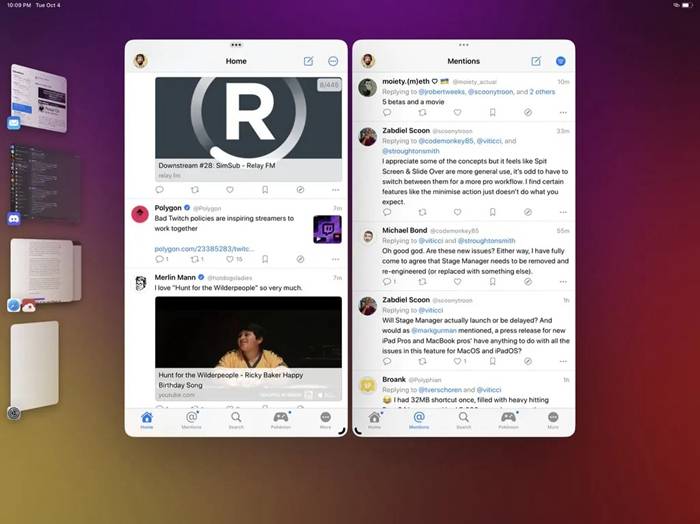This screenshot has width=700, height=524.
Task: Bookmark the Downstream #28 tweet
Action: pos(265,190)
